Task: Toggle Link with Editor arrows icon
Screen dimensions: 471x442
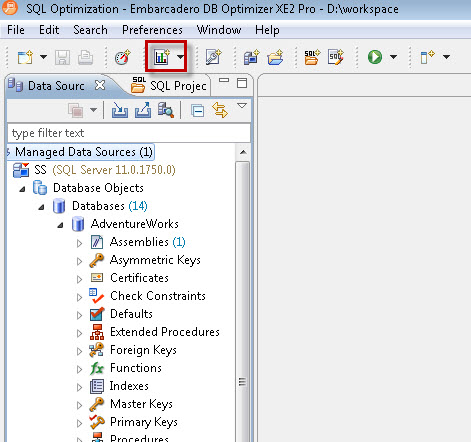Action: click(x=220, y=110)
